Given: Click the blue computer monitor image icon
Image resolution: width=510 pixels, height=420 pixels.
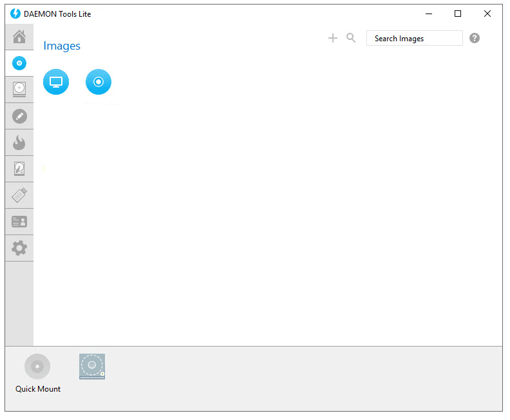Looking at the screenshot, I should [56, 82].
